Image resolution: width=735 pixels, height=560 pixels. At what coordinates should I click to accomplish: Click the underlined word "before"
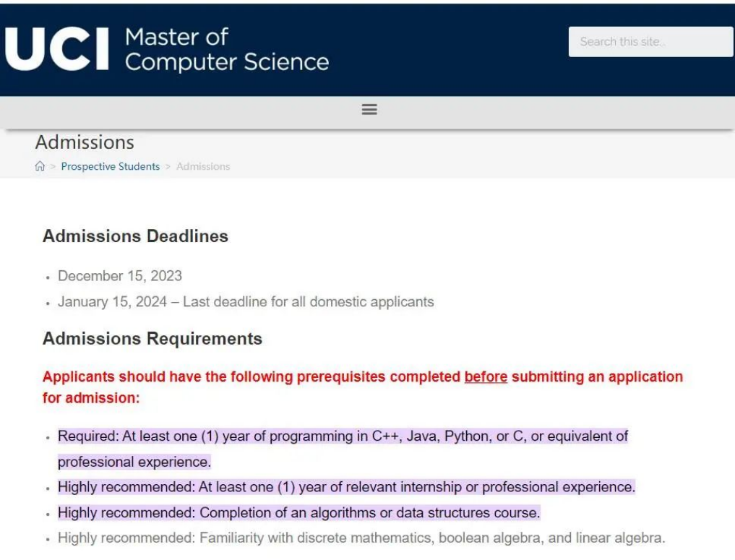point(486,377)
